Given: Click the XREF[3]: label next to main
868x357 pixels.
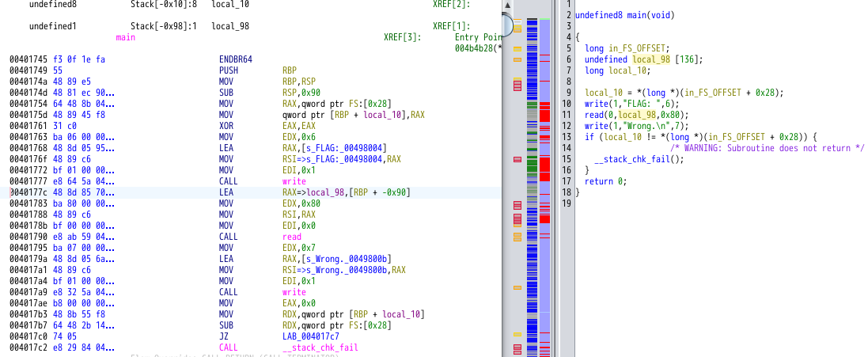Looking at the screenshot, I should (x=403, y=37).
